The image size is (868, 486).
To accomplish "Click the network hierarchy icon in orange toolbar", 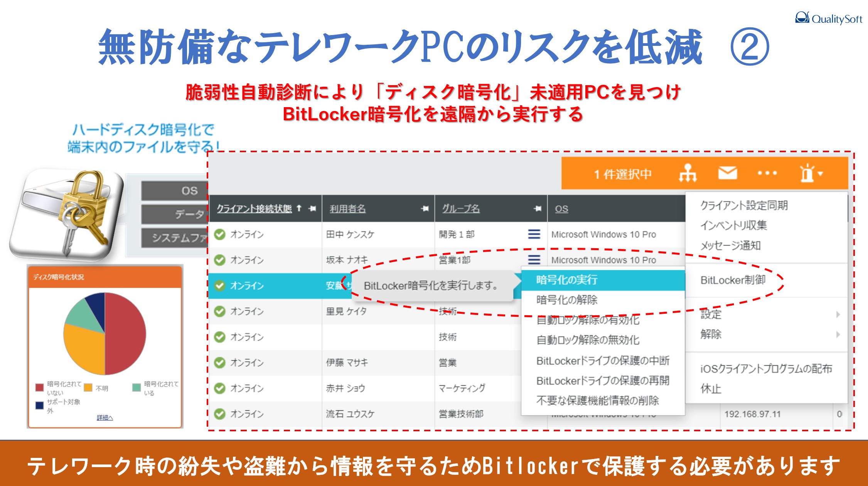I will click(x=688, y=173).
